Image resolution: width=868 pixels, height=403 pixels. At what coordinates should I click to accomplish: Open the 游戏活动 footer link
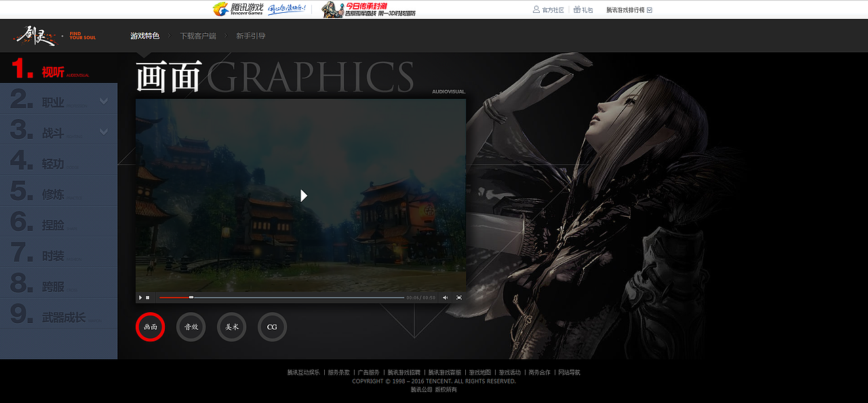pos(510,373)
